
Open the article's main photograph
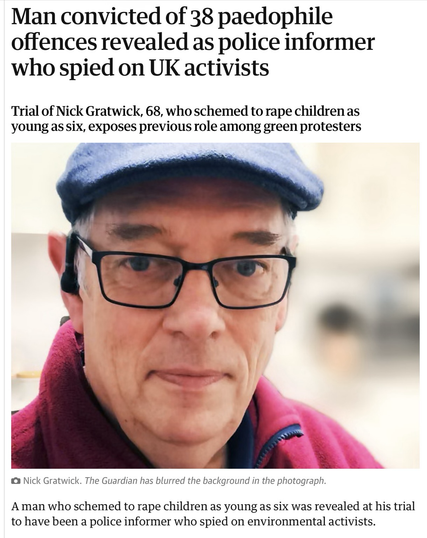coord(215,305)
